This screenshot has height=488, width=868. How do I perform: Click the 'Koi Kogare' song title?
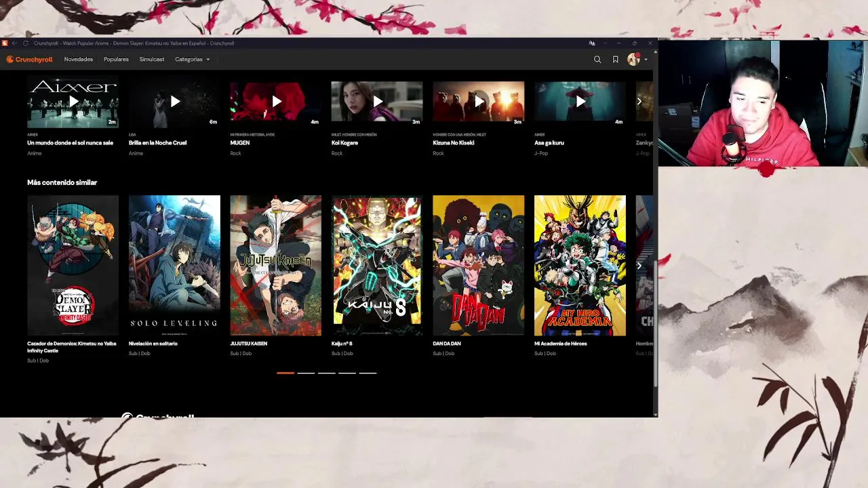344,143
